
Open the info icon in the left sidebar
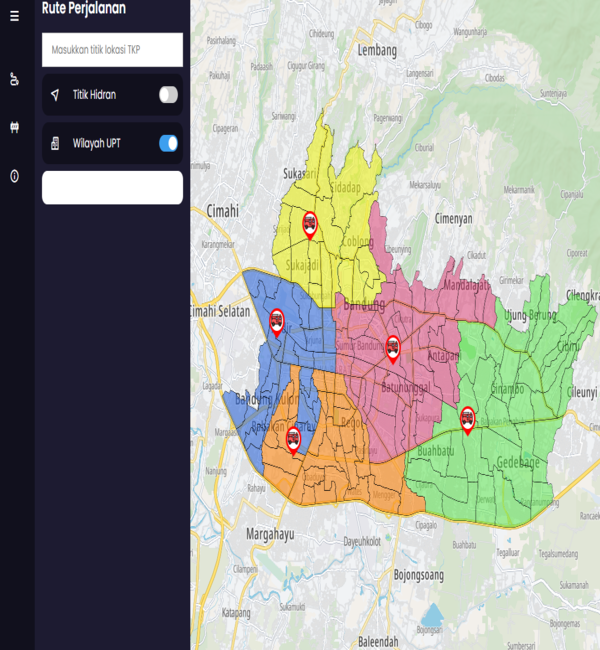click(x=14, y=176)
